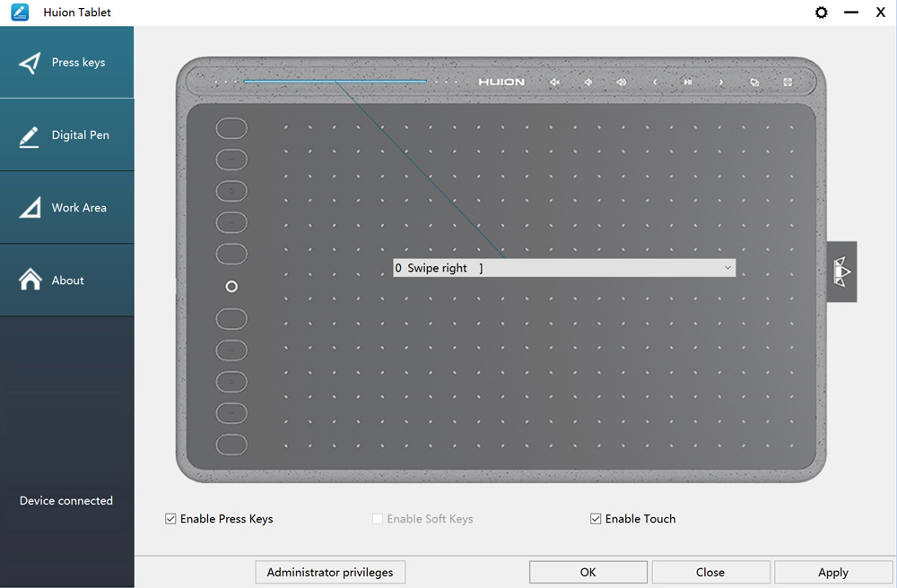The image size is (897, 588).
Task: Click the round center dot between press keys
Action: (231, 286)
